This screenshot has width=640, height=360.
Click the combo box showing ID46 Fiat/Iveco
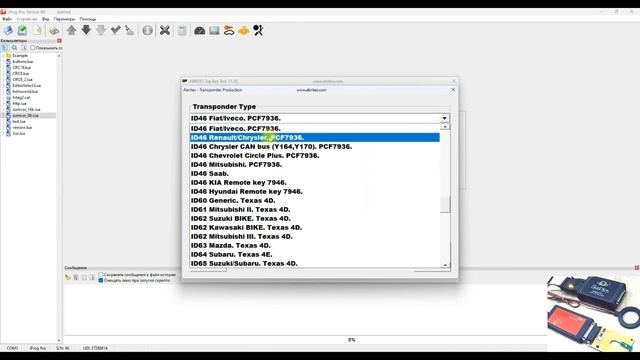tap(320, 118)
